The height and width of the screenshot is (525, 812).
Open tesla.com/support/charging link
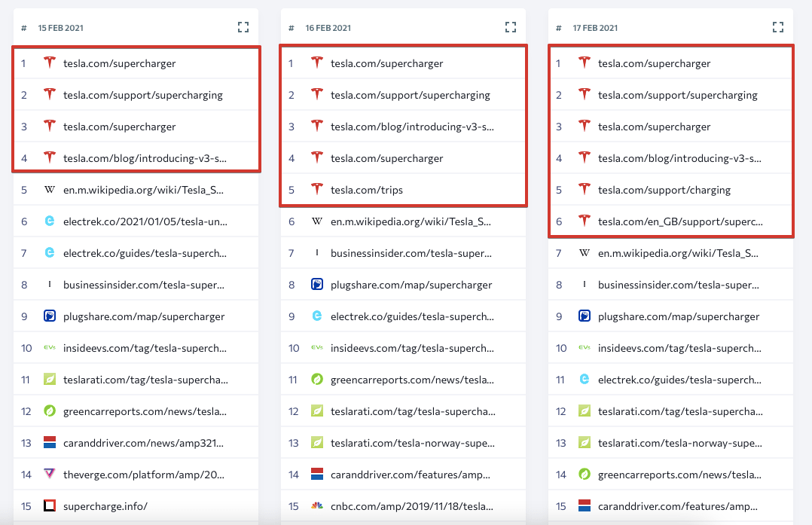click(664, 190)
